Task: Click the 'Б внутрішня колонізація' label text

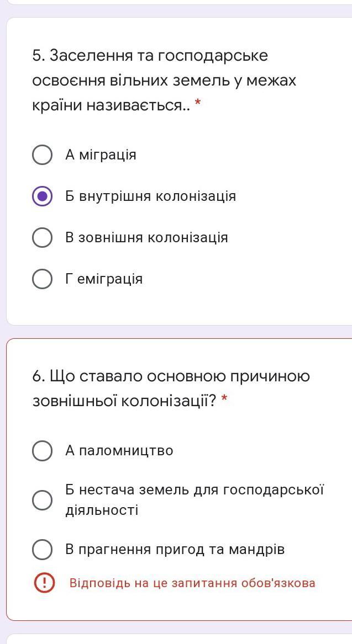Action: [150, 196]
